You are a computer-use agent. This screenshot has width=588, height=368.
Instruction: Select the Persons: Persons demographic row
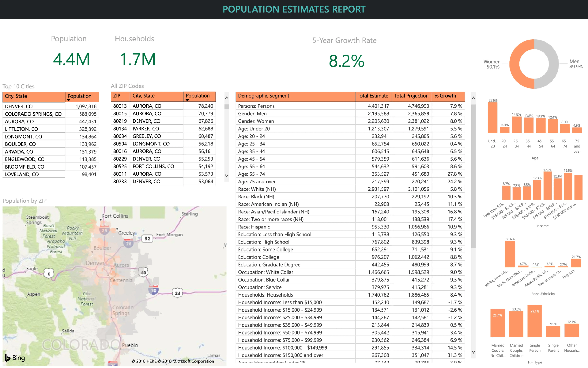point(350,106)
